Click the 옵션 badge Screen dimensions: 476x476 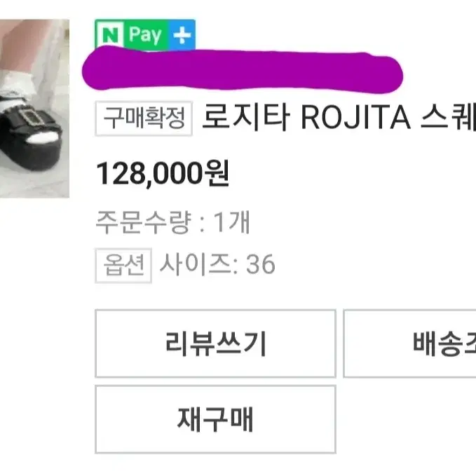123,265
